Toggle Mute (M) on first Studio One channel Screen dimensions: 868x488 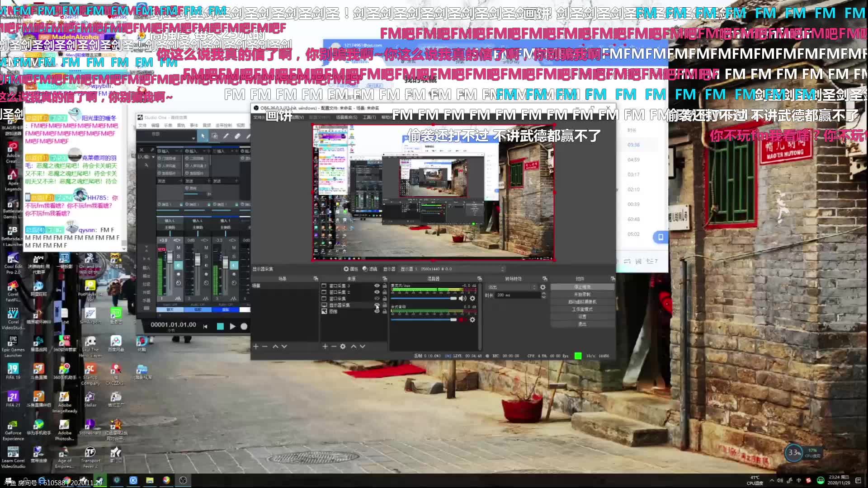tap(178, 248)
